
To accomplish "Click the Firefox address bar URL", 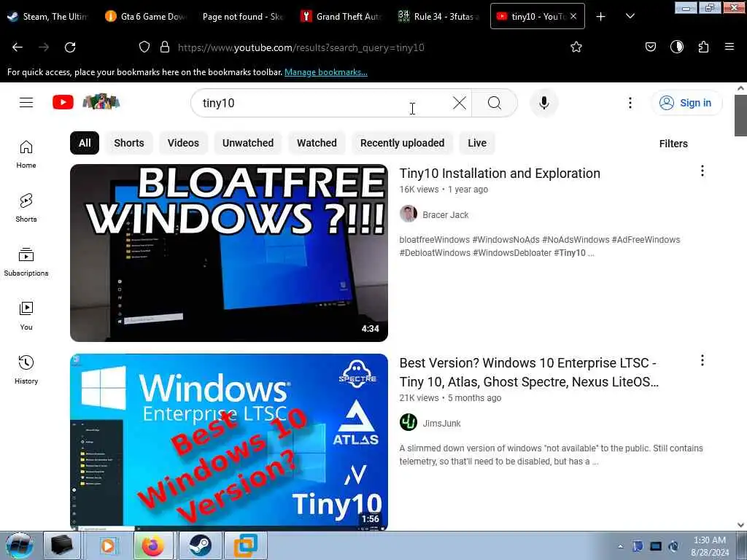I will (301, 47).
